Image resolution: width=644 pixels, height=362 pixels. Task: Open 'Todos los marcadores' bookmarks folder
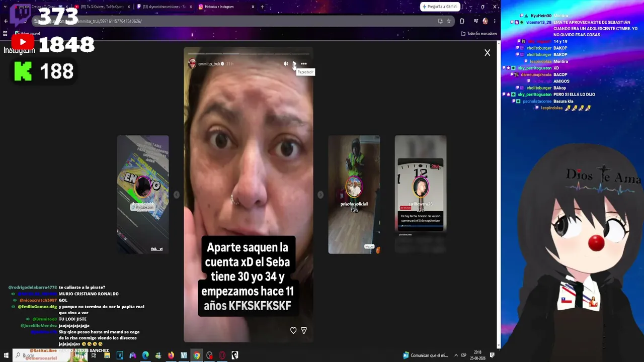click(x=479, y=34)
